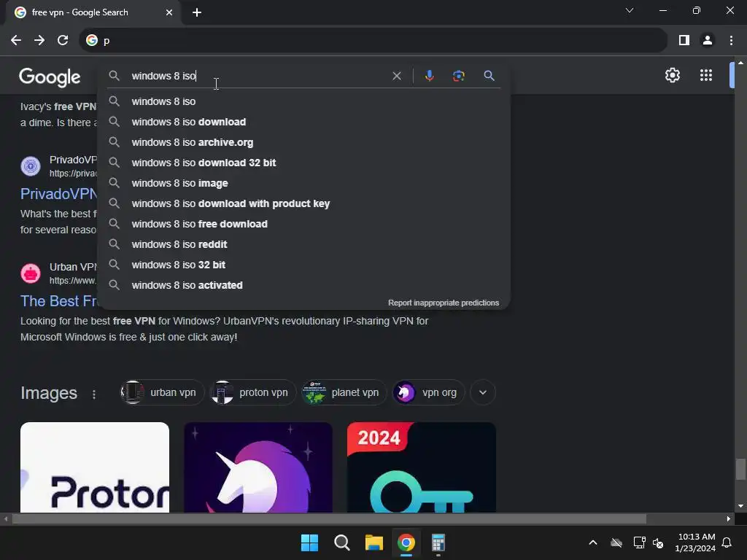The height and width of the screenshot is (560, 747).
Task: Open the unicorn VPN image thumbnail
Action: tap(258, 467)
